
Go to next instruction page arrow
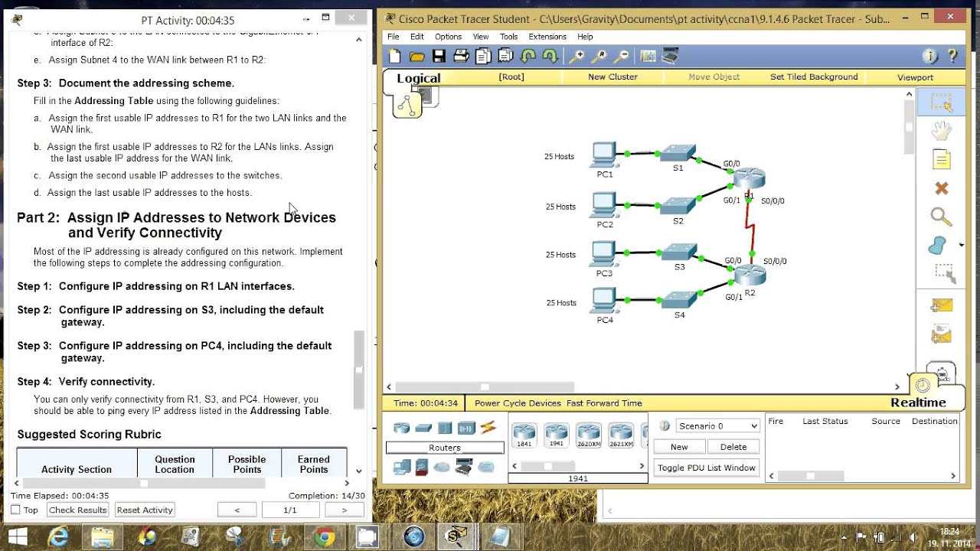click(344, 510)
